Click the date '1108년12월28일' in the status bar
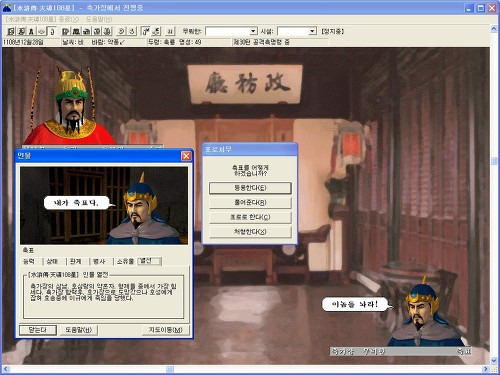500x375 pixels. pyautogui.click(x=23, y=42)
